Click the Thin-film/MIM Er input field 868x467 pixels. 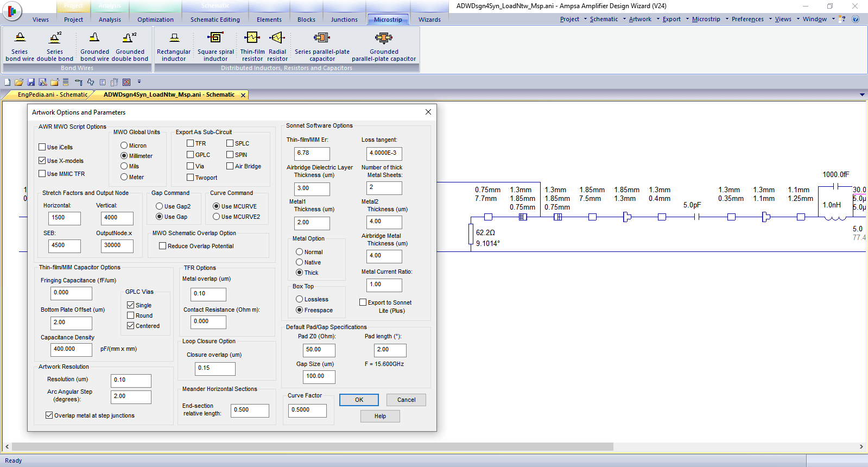click(x=312, y=154)
